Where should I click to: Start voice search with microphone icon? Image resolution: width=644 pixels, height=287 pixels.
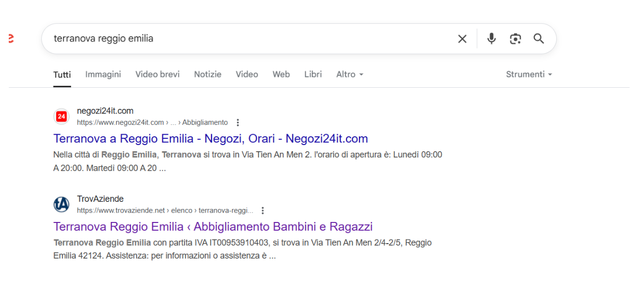click(491, 39)
